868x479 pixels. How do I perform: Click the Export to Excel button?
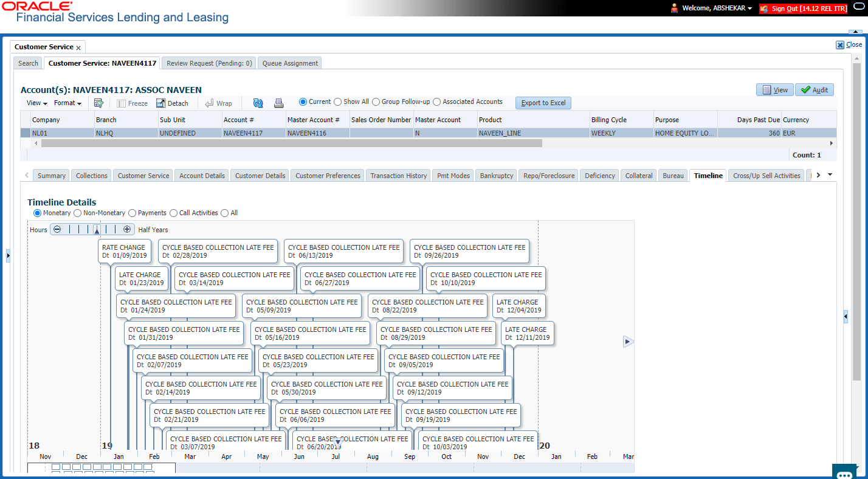click(x=543, y=103)
